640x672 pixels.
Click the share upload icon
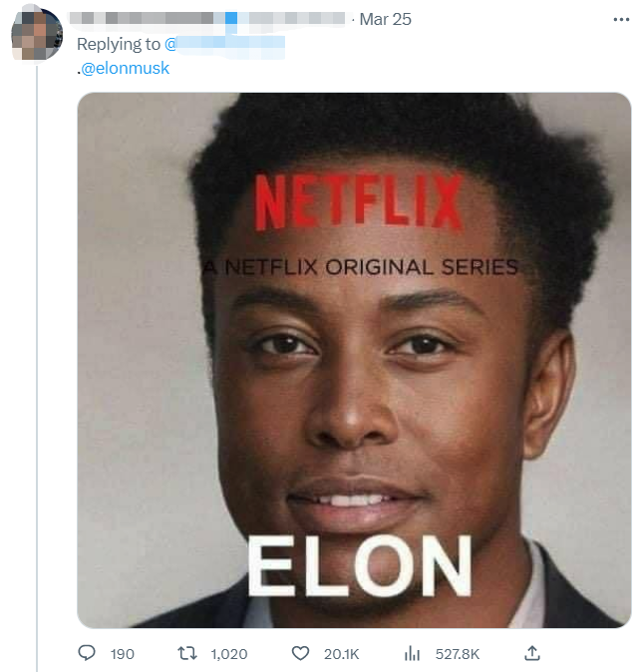(x=532, y=653)
